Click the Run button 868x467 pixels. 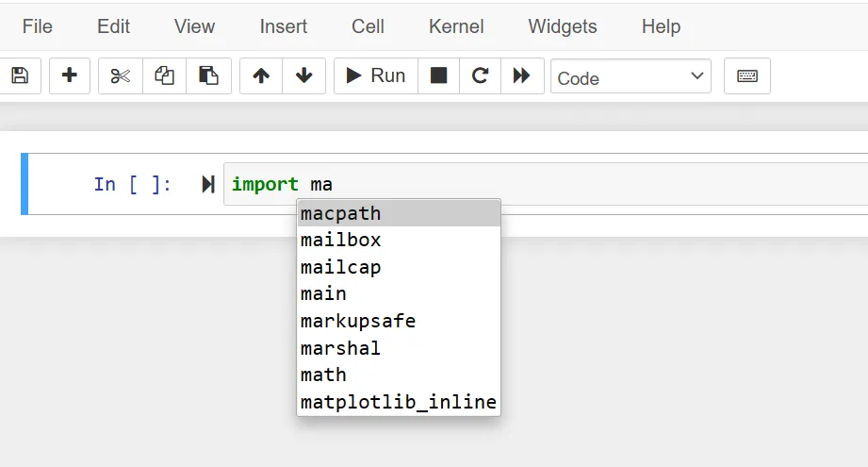pyautogui.click(x=376, y=75)
